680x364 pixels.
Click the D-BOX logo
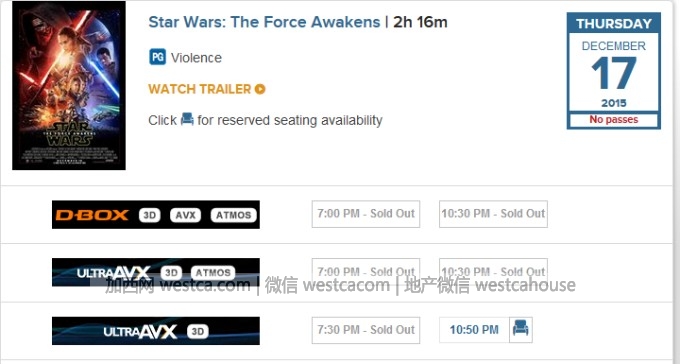pos(92,215)
